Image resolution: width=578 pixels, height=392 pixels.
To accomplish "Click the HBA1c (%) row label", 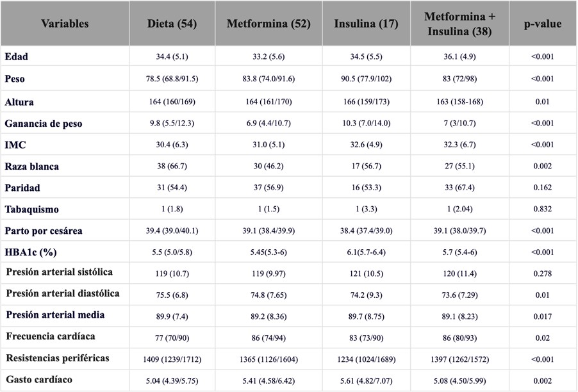I will 31,252.
